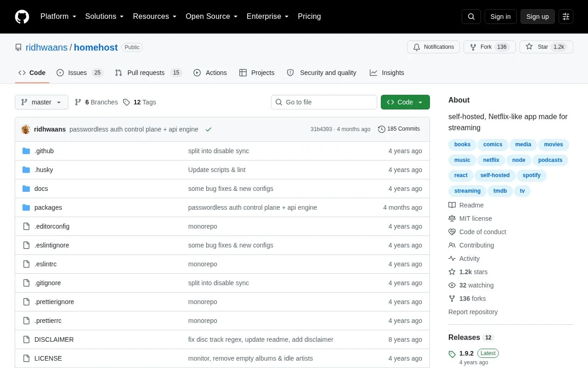Open the .prettierrc file

pyautogui.click(x=48, y=321)
